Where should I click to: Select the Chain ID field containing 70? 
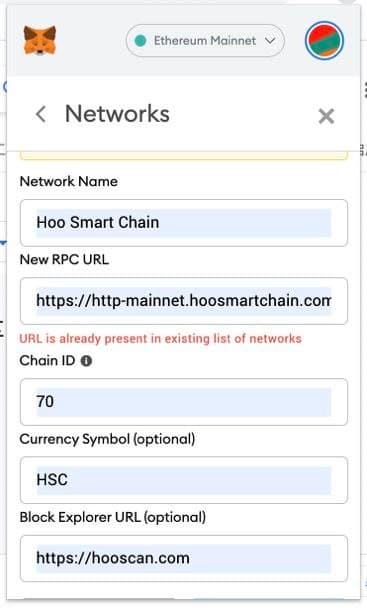click(x=184, y=402)
